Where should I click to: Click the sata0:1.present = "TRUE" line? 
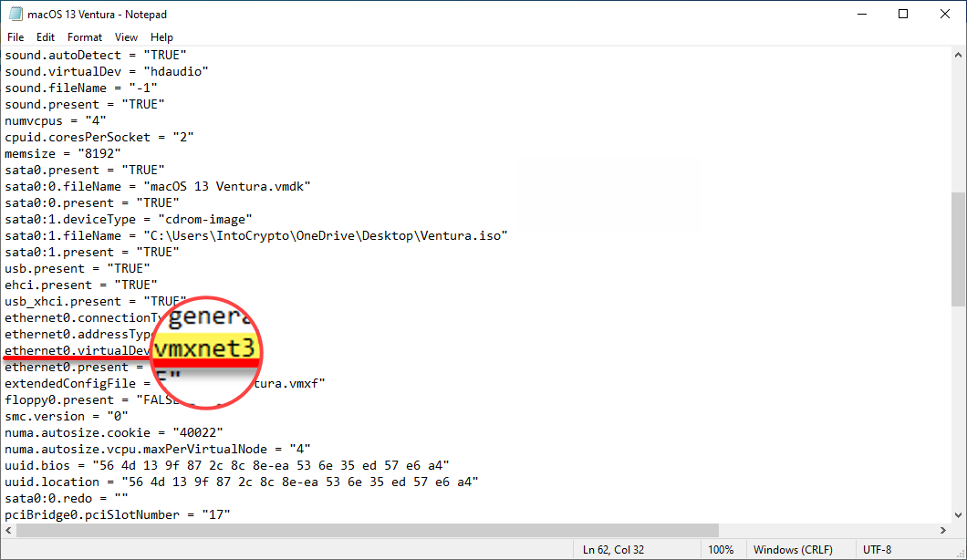92,253
